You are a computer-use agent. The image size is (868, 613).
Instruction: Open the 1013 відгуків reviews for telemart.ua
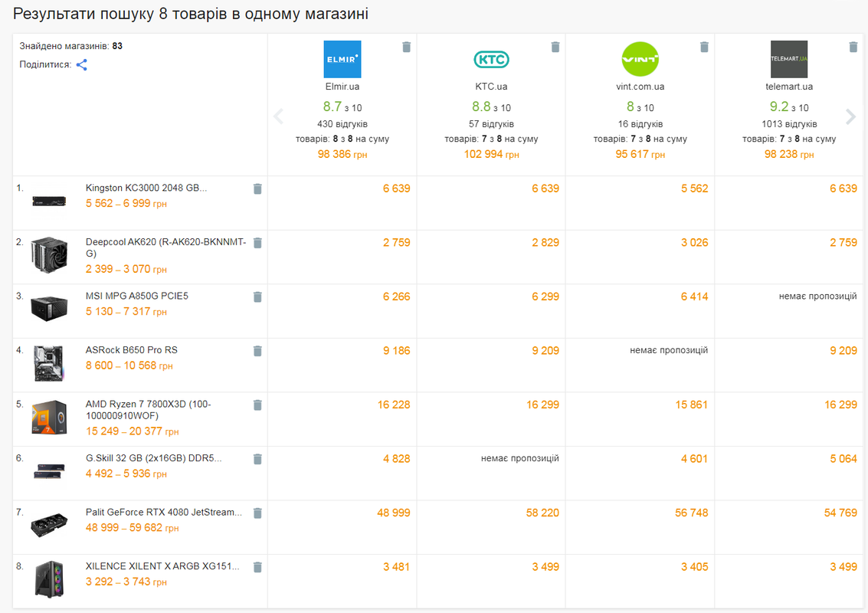[789, 124]
